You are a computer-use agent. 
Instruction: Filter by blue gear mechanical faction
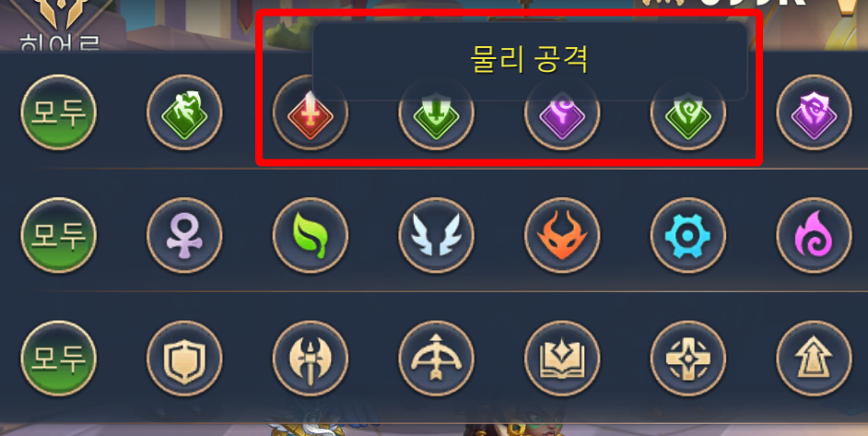click(x=688, y=235)
